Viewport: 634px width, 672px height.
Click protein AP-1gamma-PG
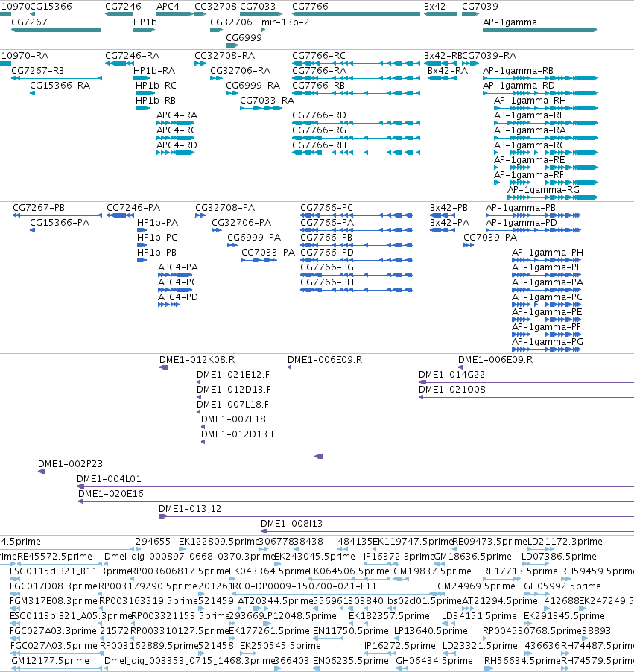click(548, 341)
